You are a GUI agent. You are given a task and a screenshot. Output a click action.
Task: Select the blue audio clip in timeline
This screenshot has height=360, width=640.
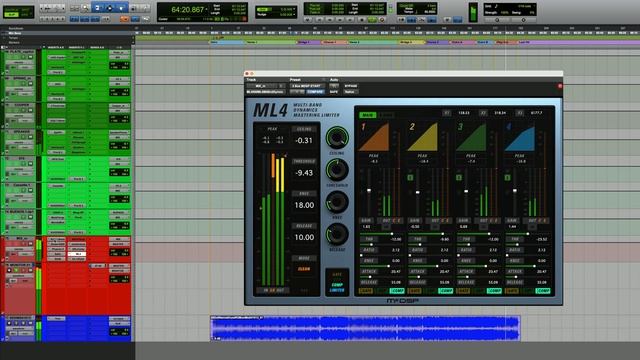click(x=365, y=328)
